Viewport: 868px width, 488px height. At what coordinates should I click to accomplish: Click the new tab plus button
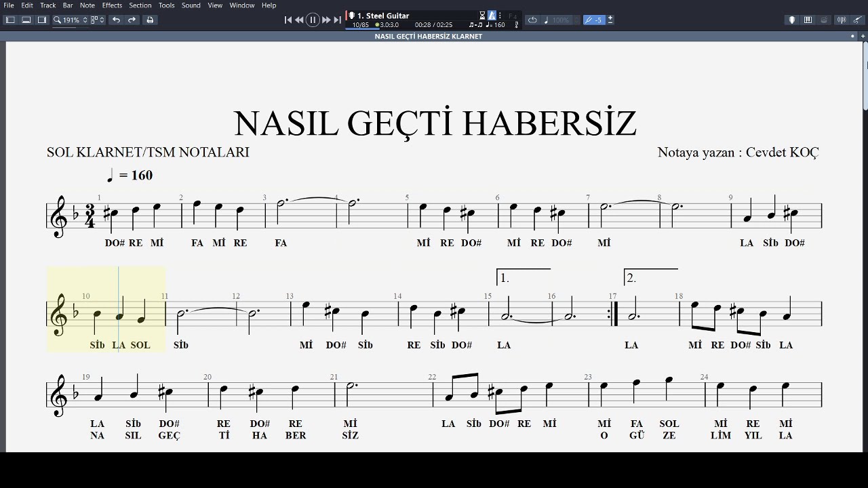click(862, 37)
